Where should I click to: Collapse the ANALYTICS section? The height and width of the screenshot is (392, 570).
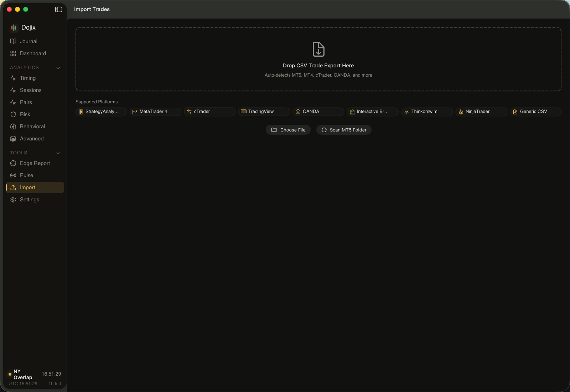58,68
